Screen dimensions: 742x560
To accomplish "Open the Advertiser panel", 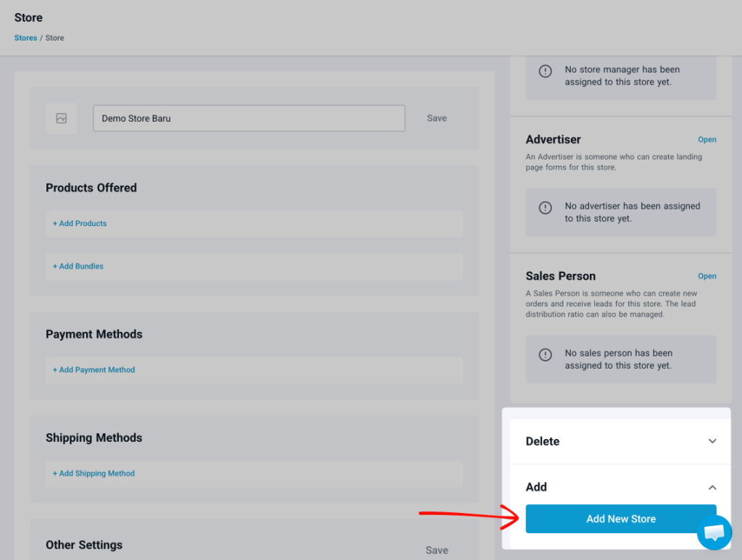I will coord(707,140).
